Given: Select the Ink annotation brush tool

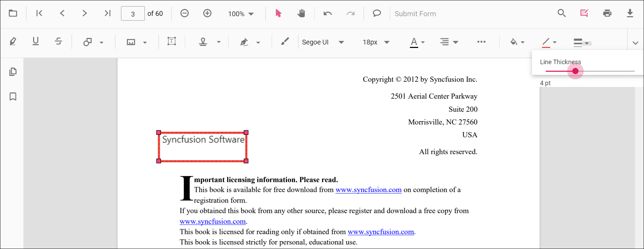Looking at the screenshot, I should (x=285, y=42).
